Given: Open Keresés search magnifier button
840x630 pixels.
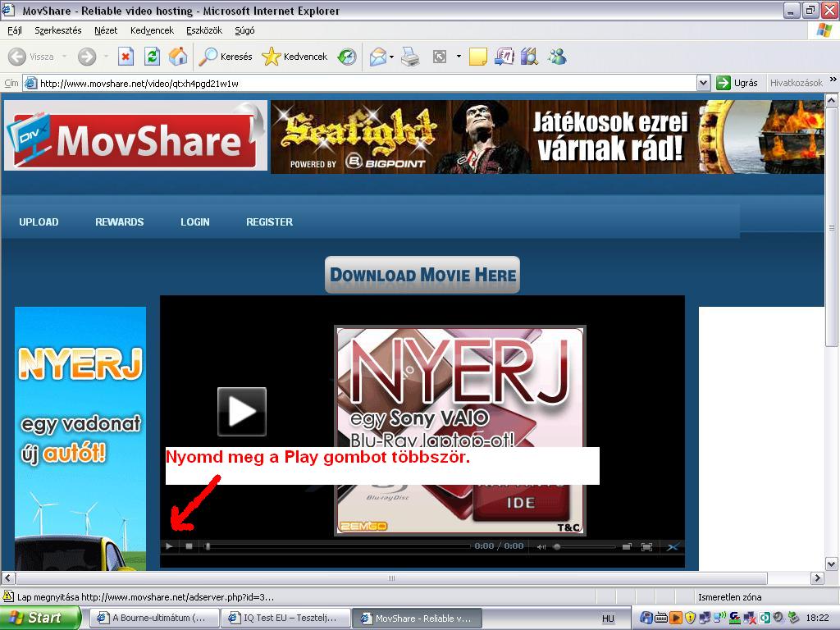Looking at the screenshot, I should coord(226,57).
